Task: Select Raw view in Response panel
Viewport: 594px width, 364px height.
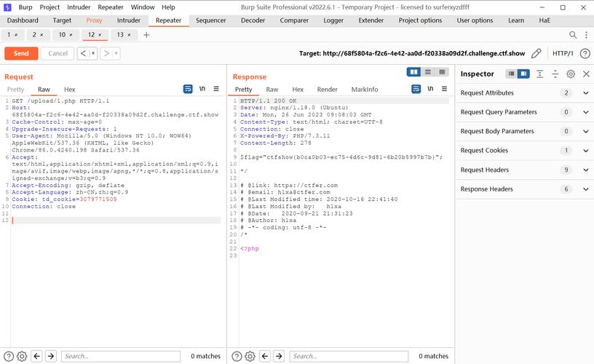Action: click(x=272, y=90)
